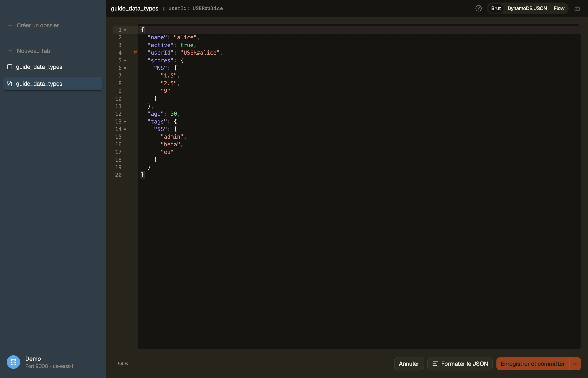The width and height of the screenshot is (588, 378).
Task: Click the orange hash icon in header
Action: pyautogui.click(x=164, y=9)
